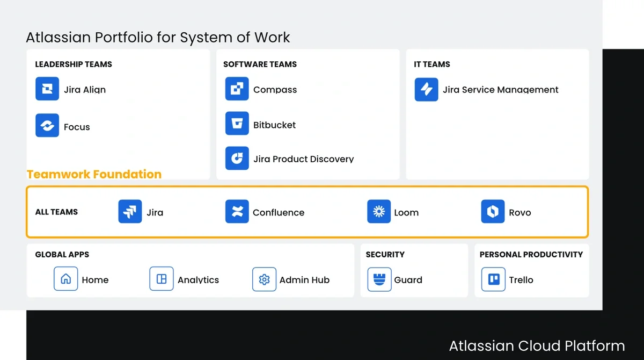The height and width of the screenshot is (360, 644).
Task: Click the "Atlassian Cloud Platform" caption
Action: click(x=537, y=346)
